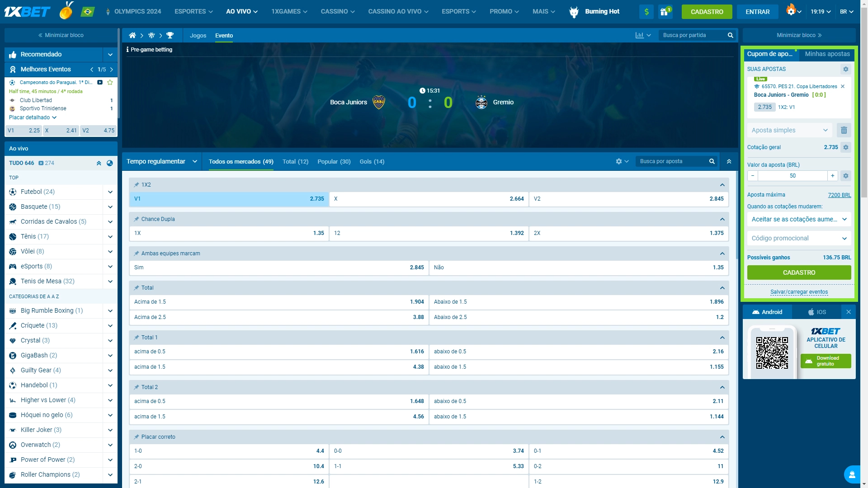Open Aceitar se as cotações dropdown
Viewport: 868px width, 488px height.
[799, 219]
